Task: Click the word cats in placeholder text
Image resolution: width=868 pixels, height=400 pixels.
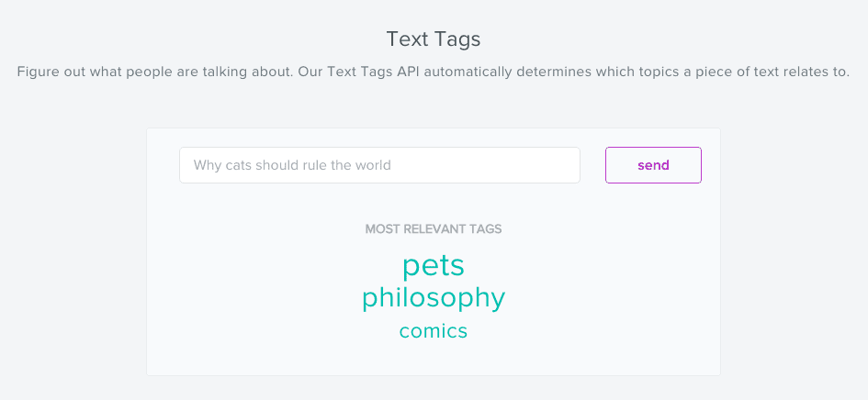Action: pyautogui.click(x=241, y=166)
